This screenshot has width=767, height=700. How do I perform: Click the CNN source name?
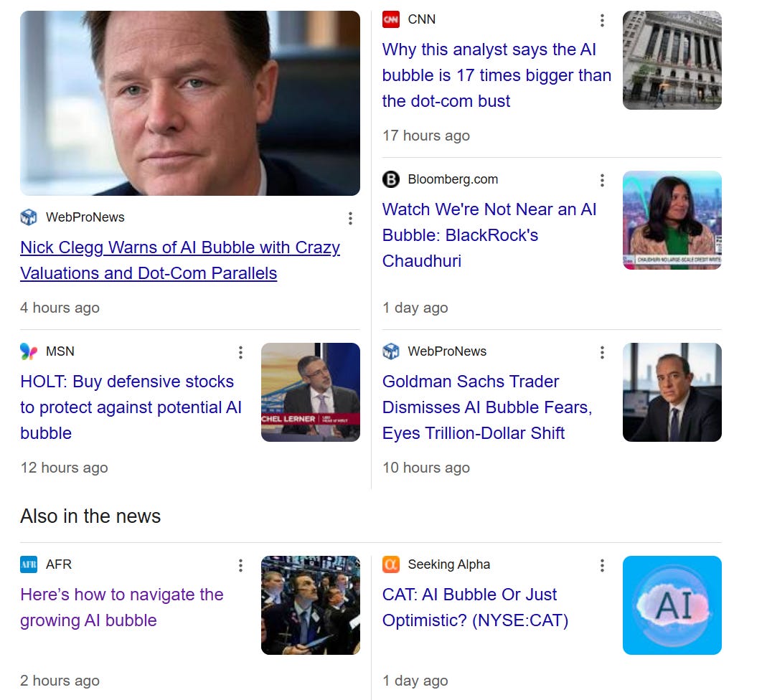(422, 19)
